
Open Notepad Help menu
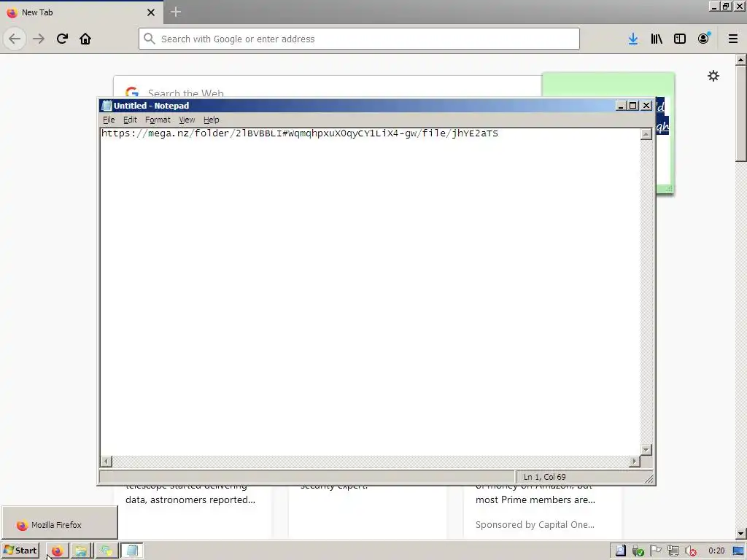pyautogui.click(x=211, y=120)
